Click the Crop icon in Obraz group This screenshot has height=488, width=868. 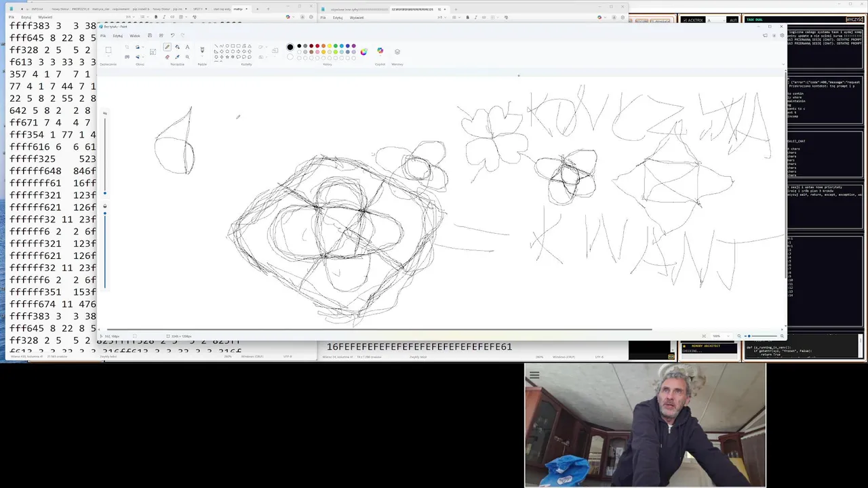coord(127,47)
